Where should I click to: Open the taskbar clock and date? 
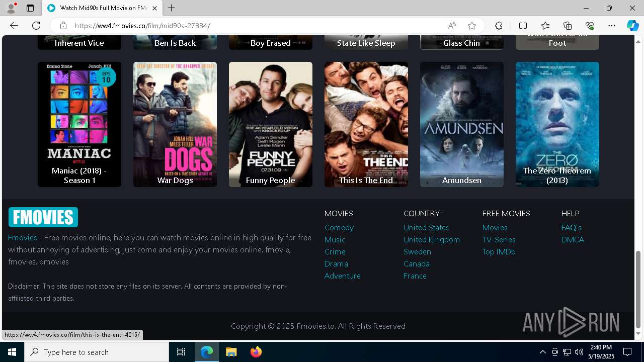(x=601, y=352)
